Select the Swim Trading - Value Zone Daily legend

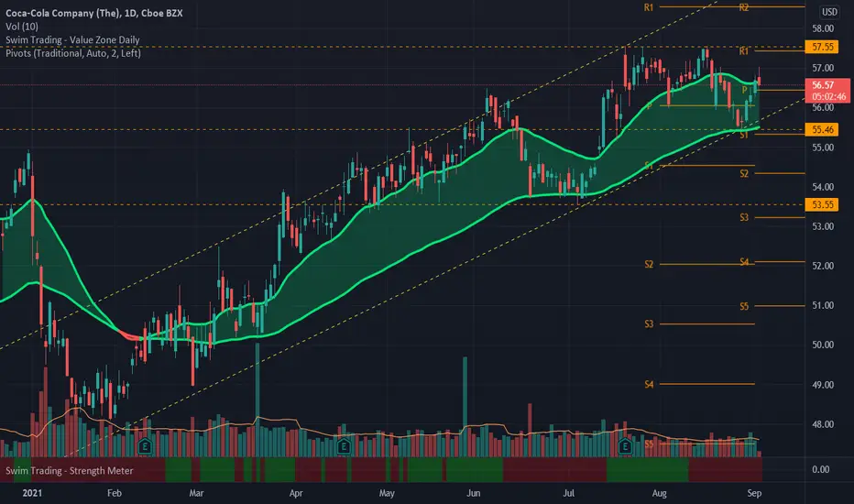pyautogui.click(x=72, y=39)
